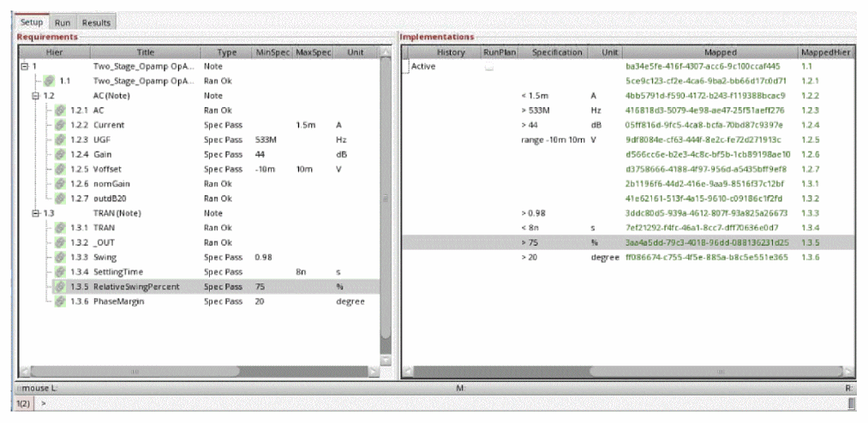Click the MinSpec column header
The height and width of the screenshot is (423, 868).
(x=272, y=52)
